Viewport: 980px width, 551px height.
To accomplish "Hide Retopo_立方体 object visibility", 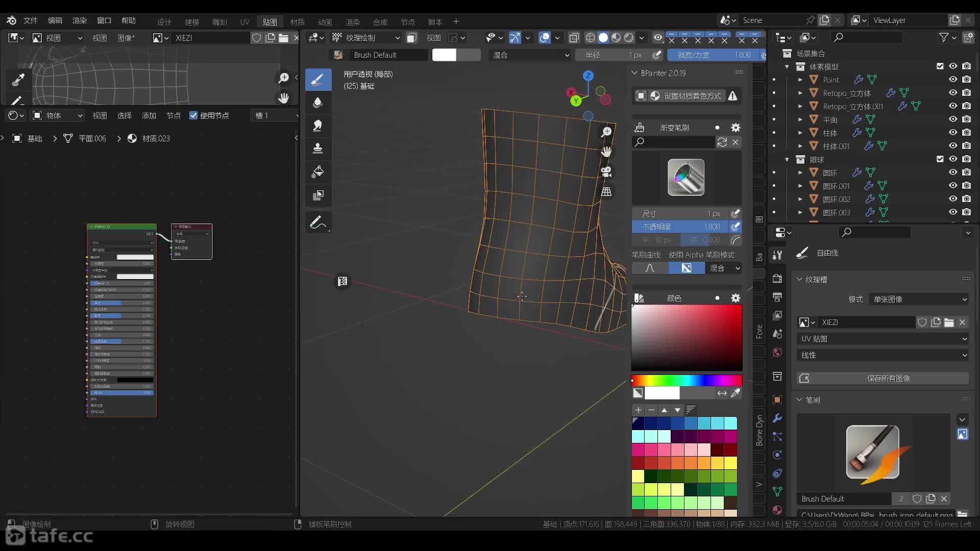I will pos(953,93).
